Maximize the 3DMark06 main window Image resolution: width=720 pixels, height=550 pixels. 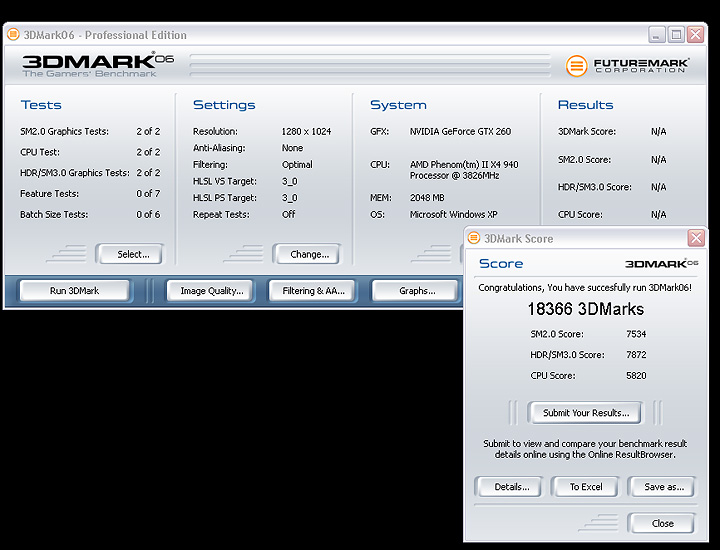coord(676,34)
